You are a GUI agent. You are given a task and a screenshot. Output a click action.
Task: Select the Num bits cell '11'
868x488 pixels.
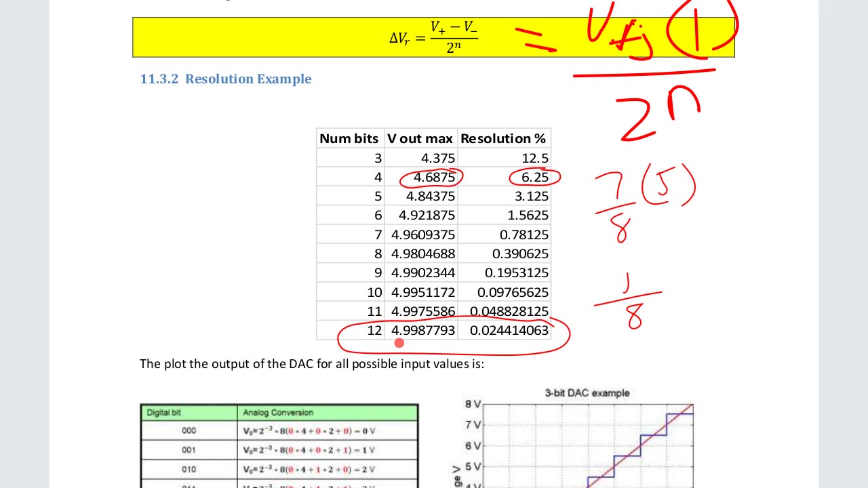pyautogui.click(x=375, y=311)
